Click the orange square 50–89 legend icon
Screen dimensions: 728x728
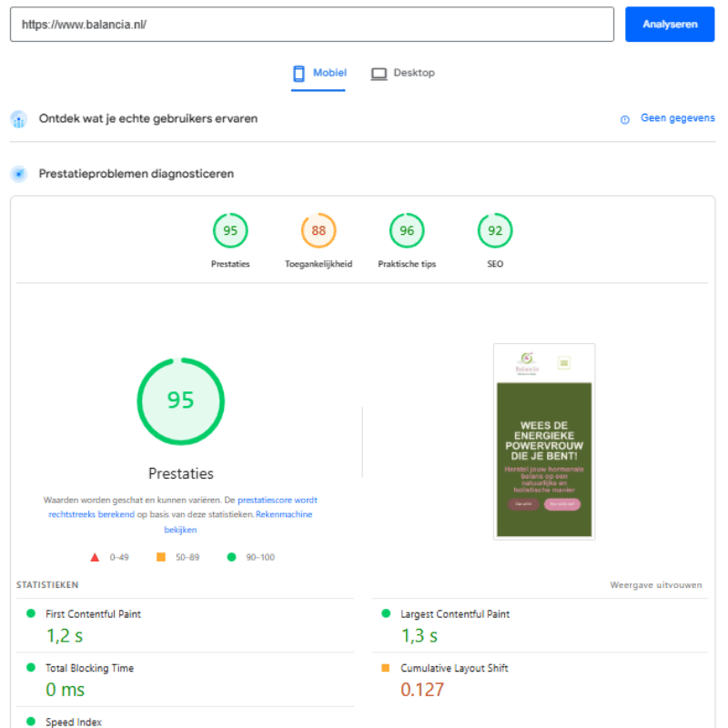pyautogui.click(x=161, y=557)
